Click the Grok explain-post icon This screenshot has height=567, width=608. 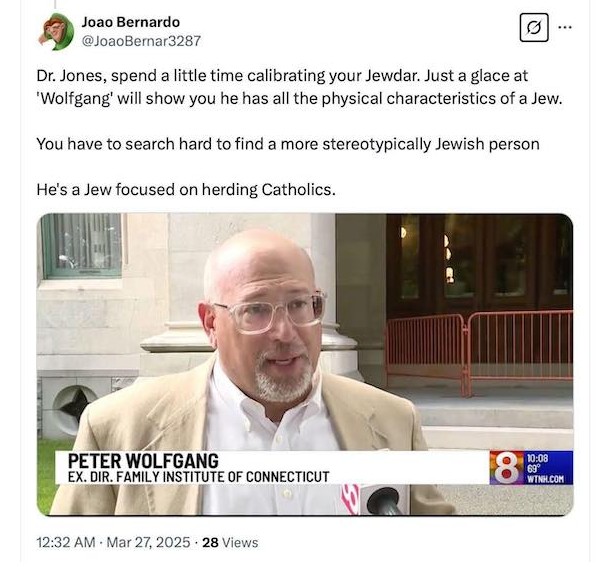[534, 28]
